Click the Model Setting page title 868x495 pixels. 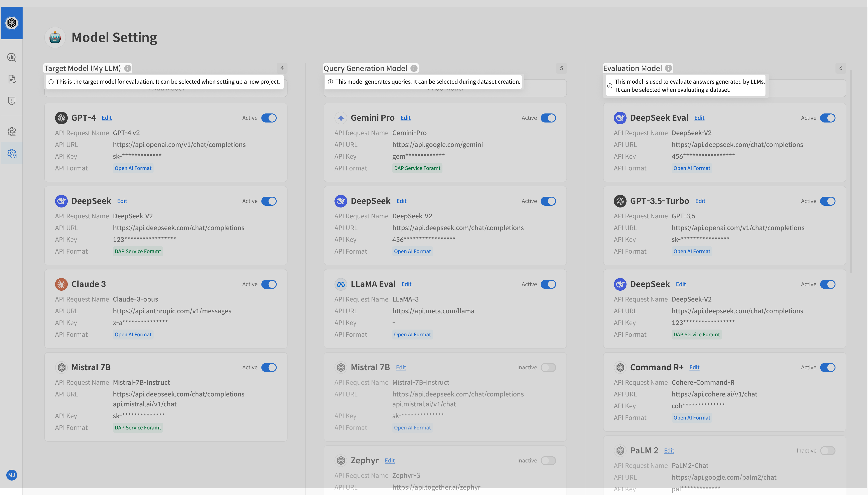click(x=114, y=37)
